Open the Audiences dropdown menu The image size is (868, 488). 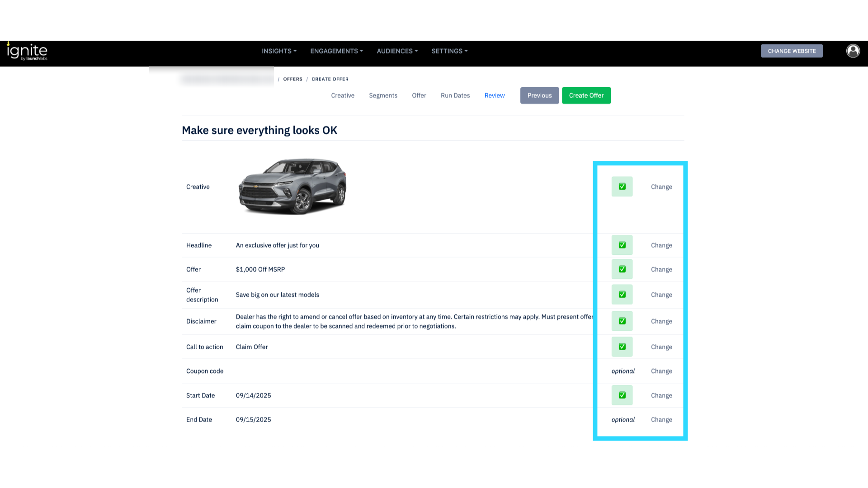coord(397,51)
